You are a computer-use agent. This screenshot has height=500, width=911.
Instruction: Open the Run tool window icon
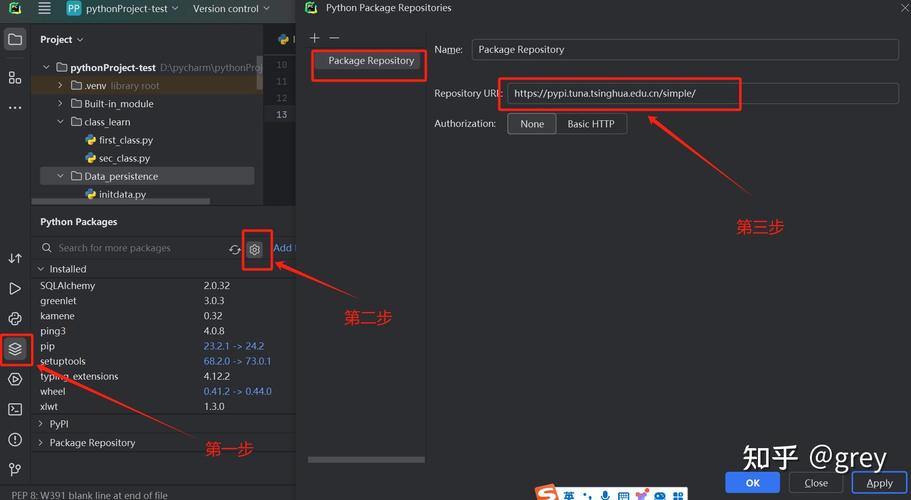(15, 289)
